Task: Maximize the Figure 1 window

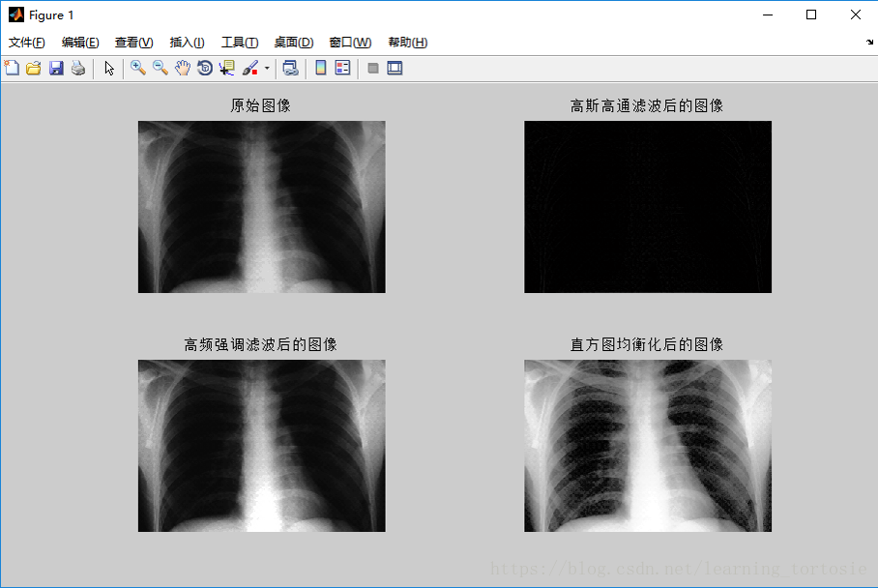Action: tap(811, 15)
